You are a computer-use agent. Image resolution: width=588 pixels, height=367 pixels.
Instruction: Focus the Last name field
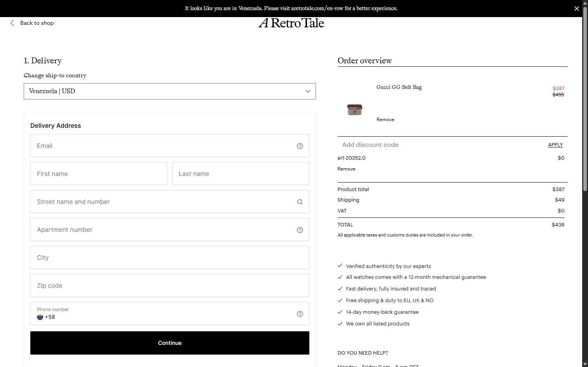(x=241, y=174)
